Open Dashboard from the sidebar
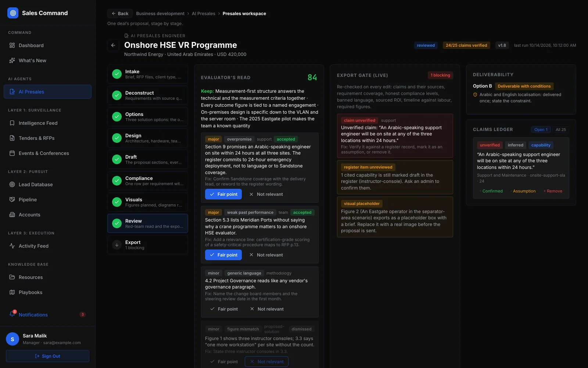 tap(47, 45)
